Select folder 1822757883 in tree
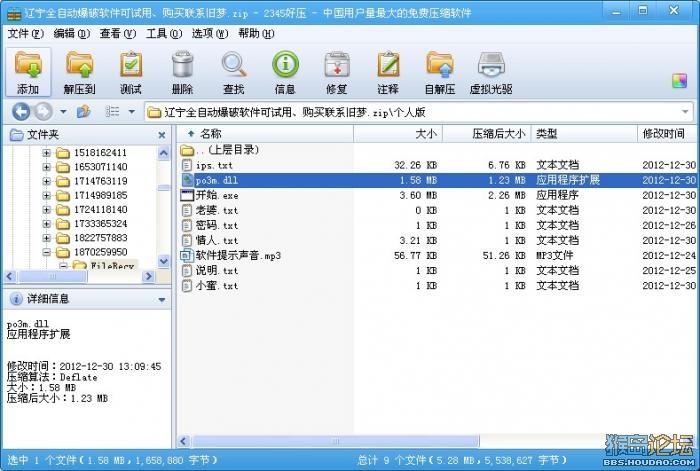700x471 pixels. tap(100, 238)
